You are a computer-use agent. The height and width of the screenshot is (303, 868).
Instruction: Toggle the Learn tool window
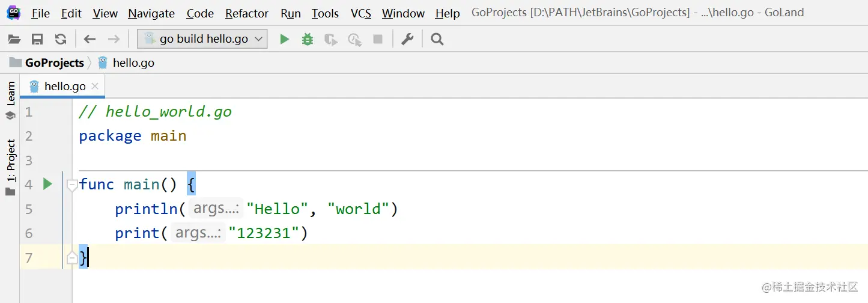click(11, 100)
